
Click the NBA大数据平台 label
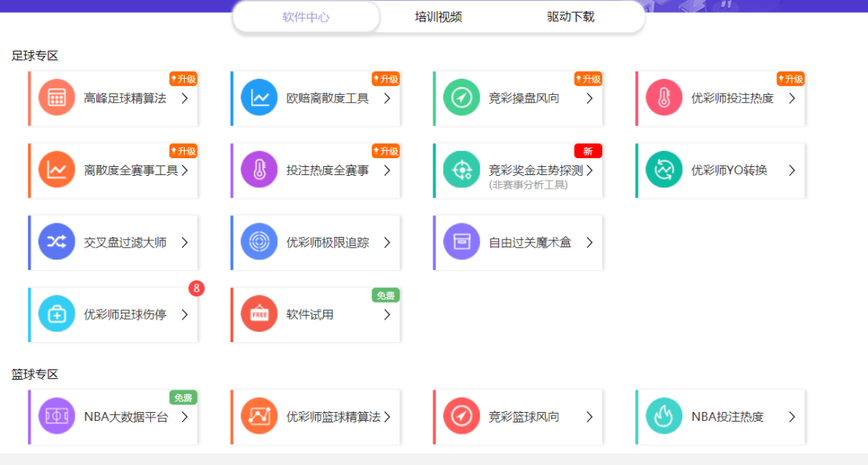[x=126, y=417]
